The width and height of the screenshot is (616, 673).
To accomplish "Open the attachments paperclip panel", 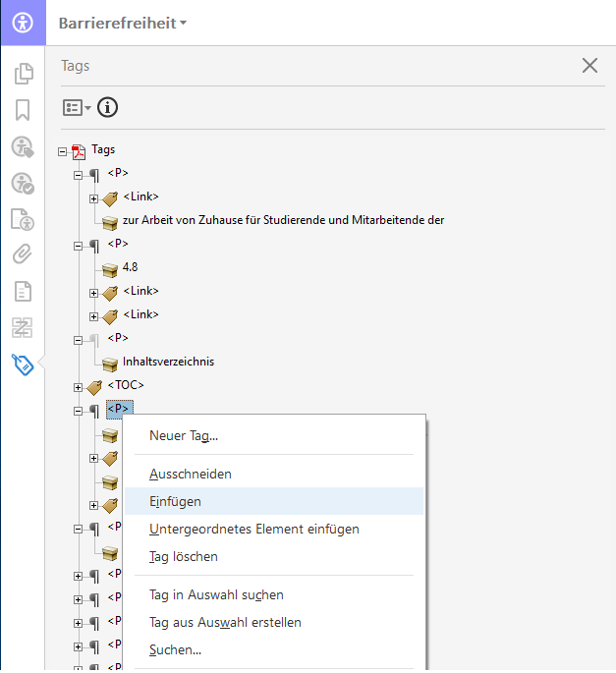I will 22,254.
